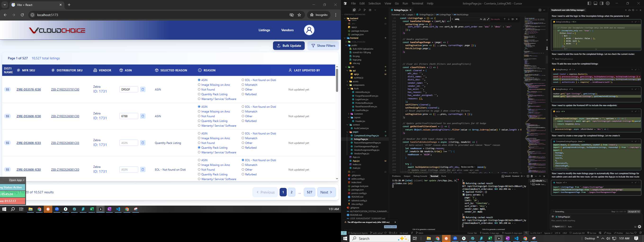Toggle replace expander in find widget
The height and width of the screenshot is (242, 644).
(x=452, y=19)
